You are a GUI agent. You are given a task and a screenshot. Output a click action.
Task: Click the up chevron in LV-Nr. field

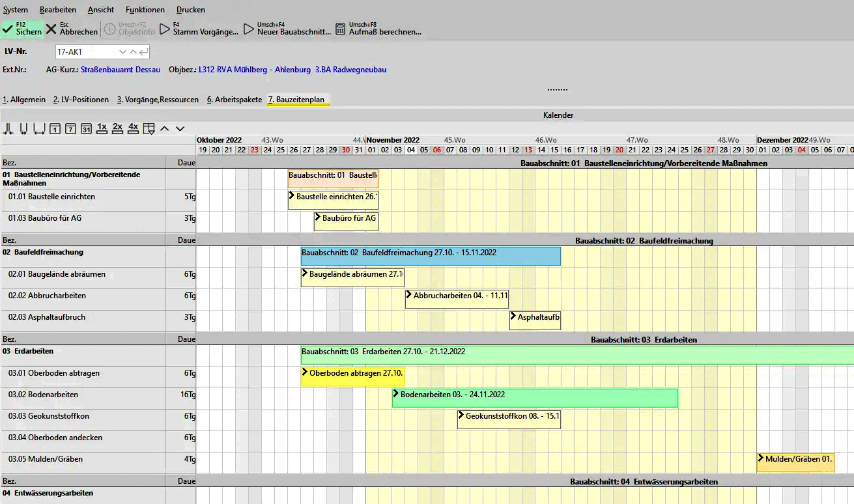click(x=134, y=52)
